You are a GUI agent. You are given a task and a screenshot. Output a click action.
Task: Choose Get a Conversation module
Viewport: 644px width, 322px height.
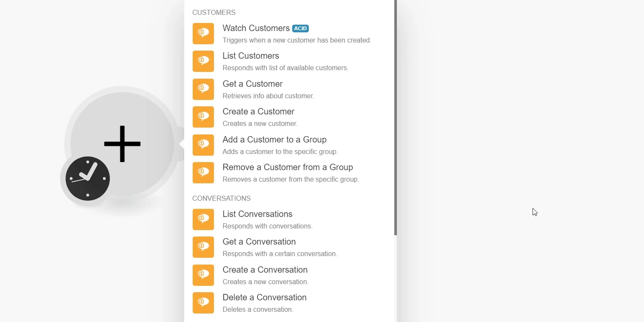pyautogui.click(x=290, y=247)
